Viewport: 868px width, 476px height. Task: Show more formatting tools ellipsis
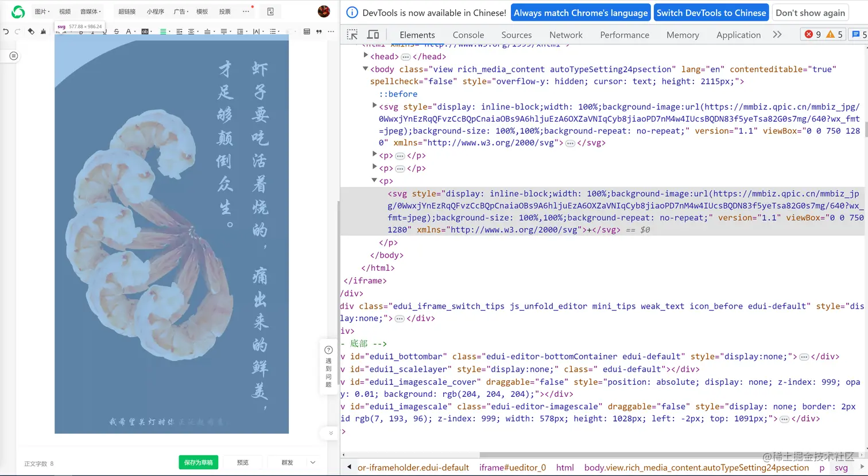click(x=331, y=32)
